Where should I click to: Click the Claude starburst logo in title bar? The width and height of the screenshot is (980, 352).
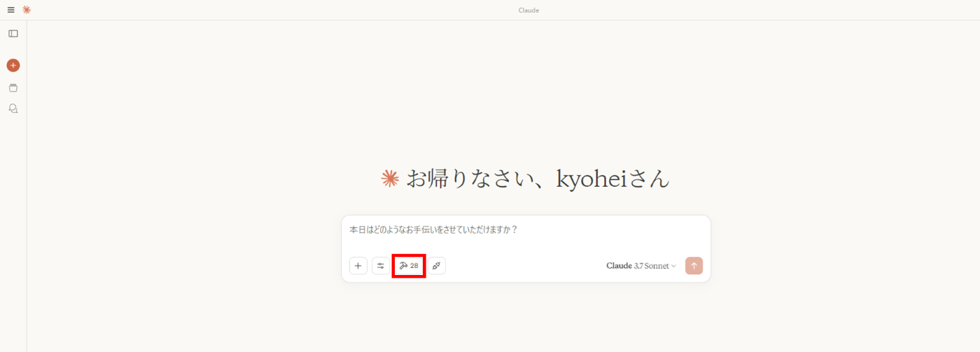pyautogui.click(x=27, y=10)
